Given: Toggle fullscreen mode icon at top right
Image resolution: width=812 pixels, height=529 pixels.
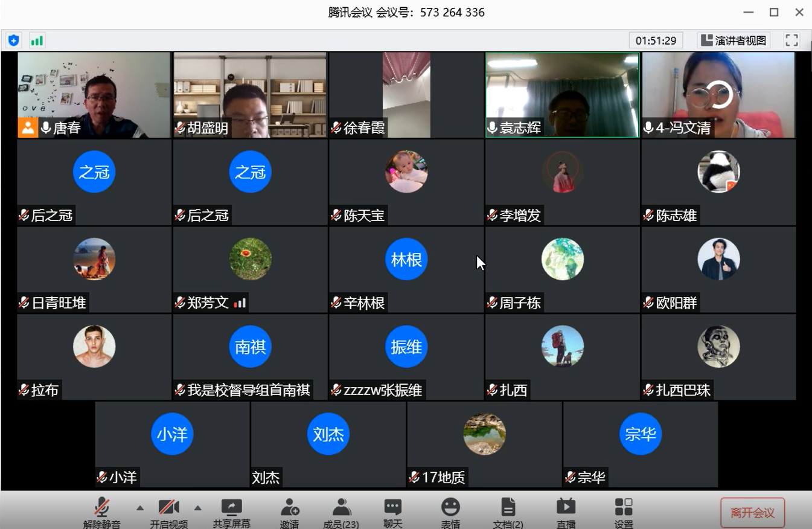Looking at the screenshot, I should coord(791,40).
